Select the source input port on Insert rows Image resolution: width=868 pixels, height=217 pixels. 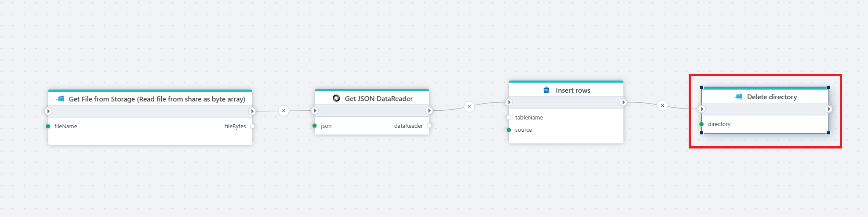[x=509, y=130]
